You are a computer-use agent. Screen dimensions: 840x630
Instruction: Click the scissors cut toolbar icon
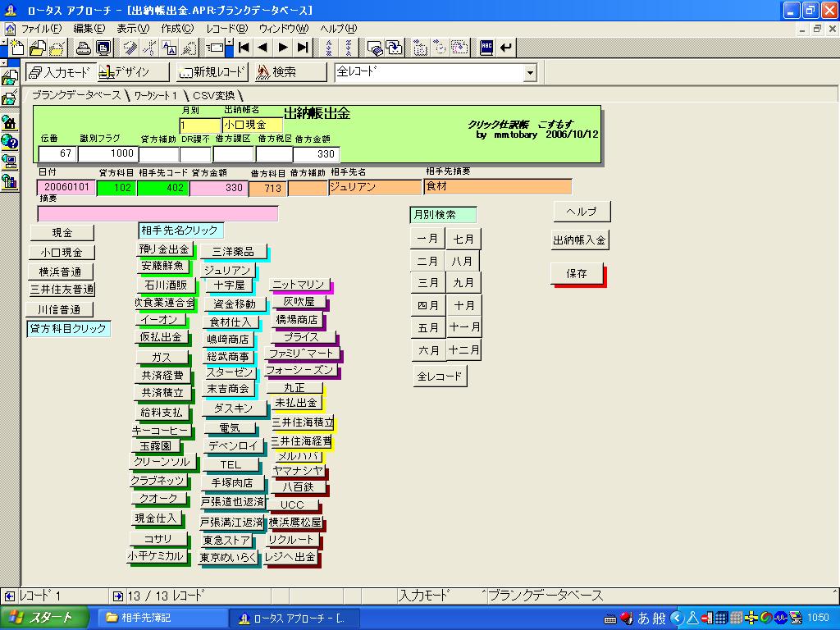(149, 48)
